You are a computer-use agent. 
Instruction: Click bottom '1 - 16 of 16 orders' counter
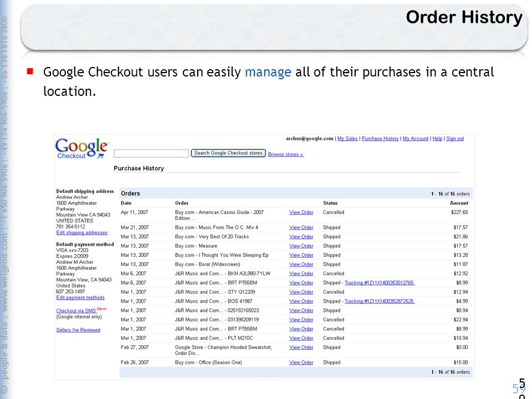451,372
